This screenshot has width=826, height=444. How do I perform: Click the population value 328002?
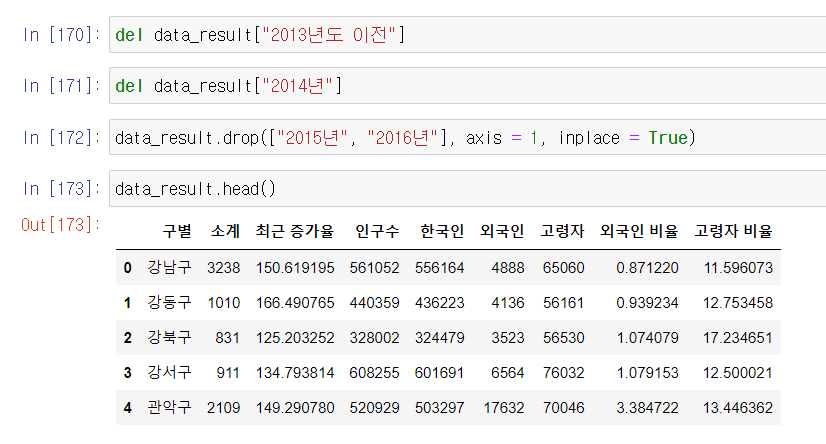click(375, 338)
